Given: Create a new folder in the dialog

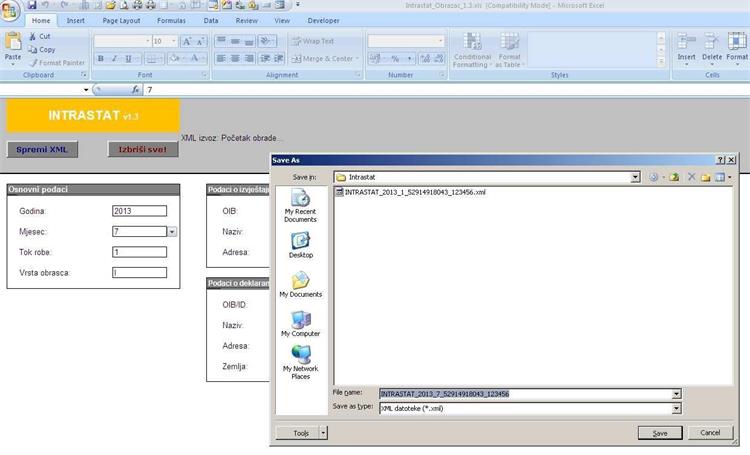Looking at the screenshot, I should click(x=705, y=177).
